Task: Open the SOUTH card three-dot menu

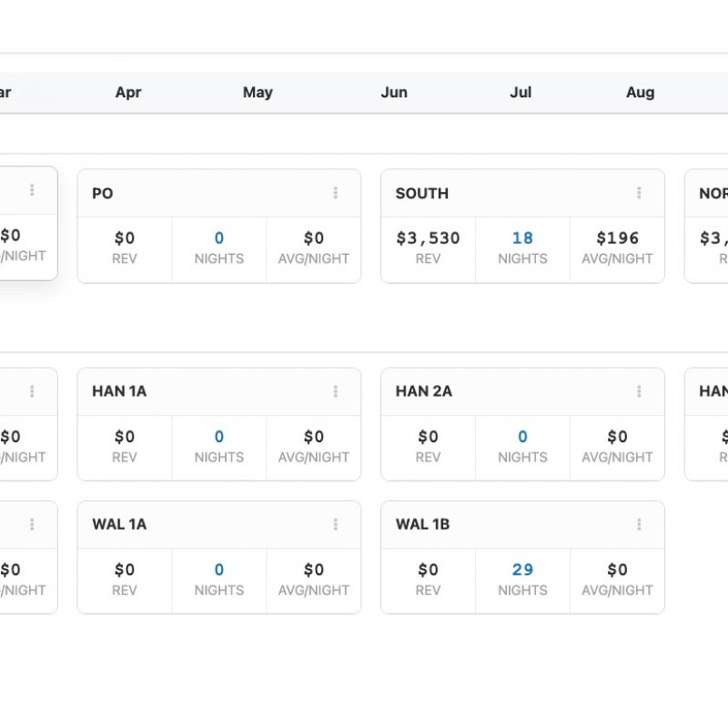Action: [639, 193]
